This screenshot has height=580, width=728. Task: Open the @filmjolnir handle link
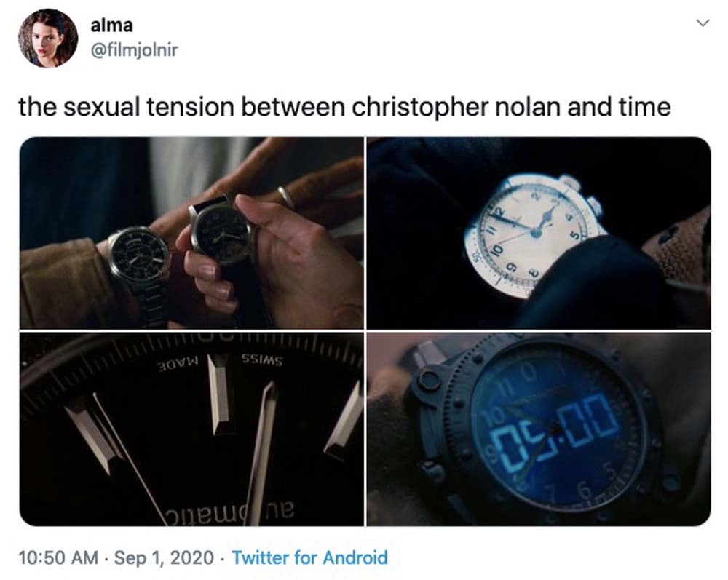(x=134, y=49)
